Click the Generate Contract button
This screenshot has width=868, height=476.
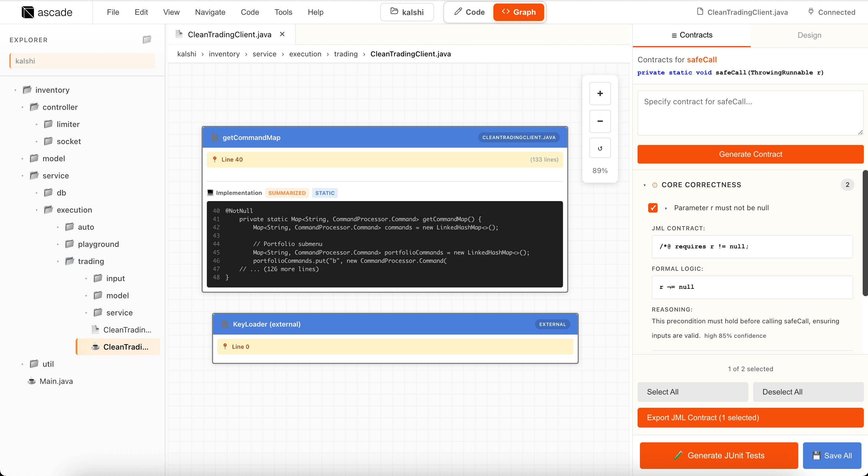coord(750,154)
